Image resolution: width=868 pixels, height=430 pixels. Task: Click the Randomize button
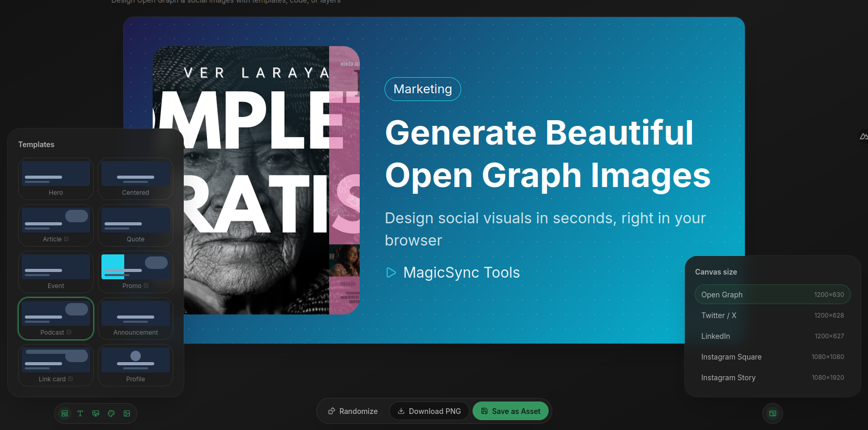pyautogui.click(x=353, y=411)
